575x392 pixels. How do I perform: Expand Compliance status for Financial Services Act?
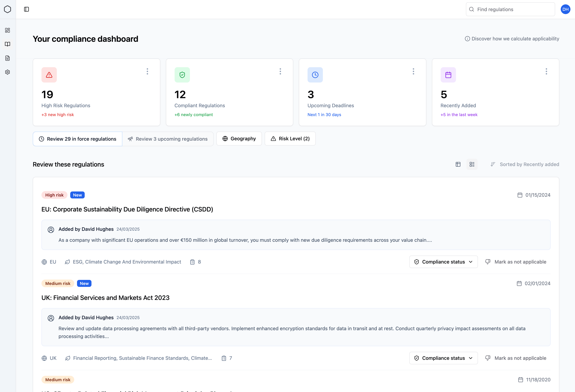(443, 358)
